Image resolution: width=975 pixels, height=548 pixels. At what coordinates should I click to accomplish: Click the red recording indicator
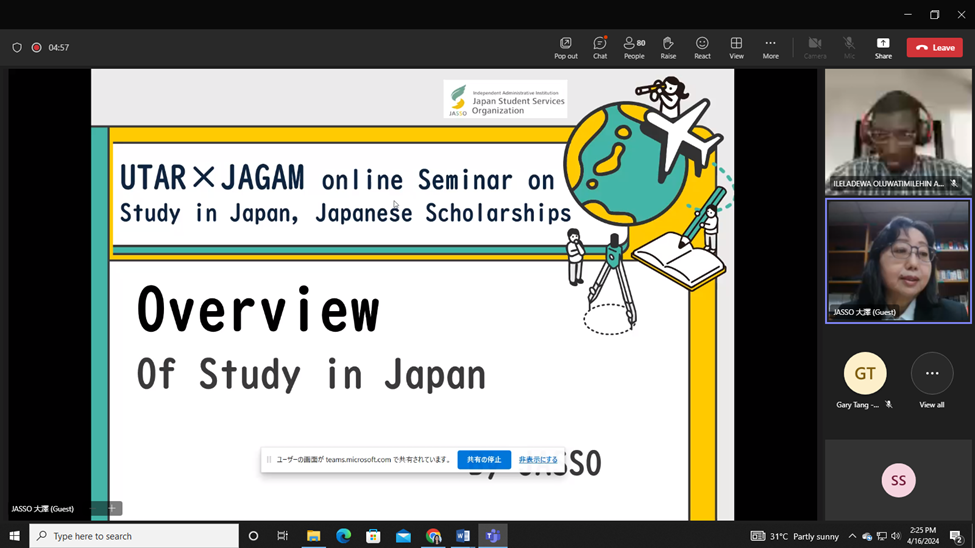coord(37,47)
